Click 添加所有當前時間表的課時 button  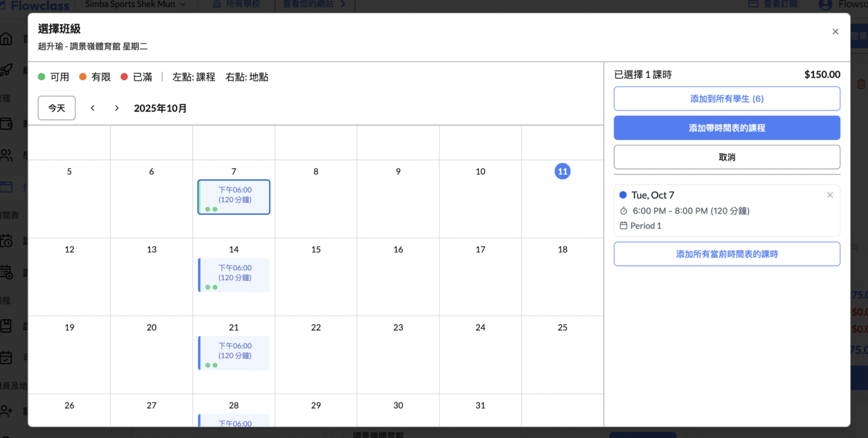coord(726,254)
